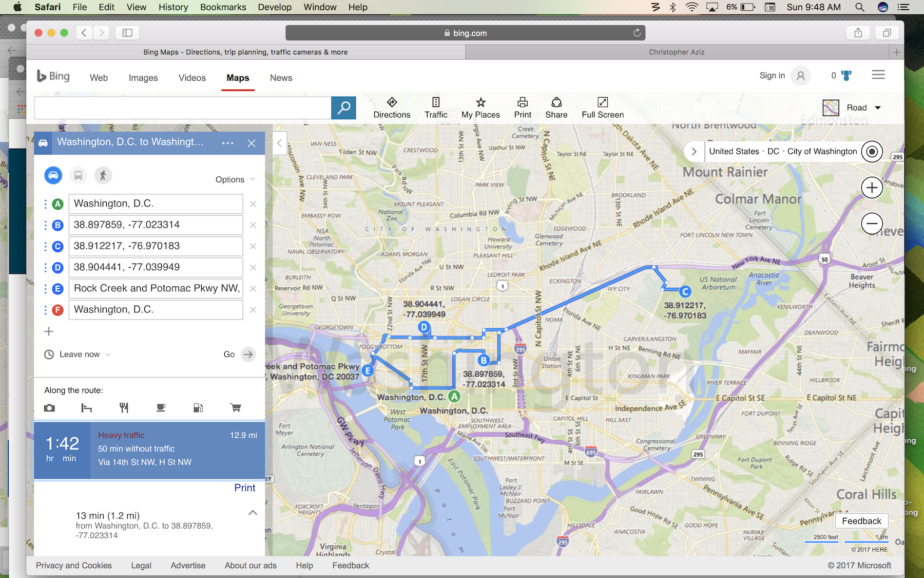Viewport: 924px width, 578px height.
Task: Open the Road map style dropdown
Action: 852,108
